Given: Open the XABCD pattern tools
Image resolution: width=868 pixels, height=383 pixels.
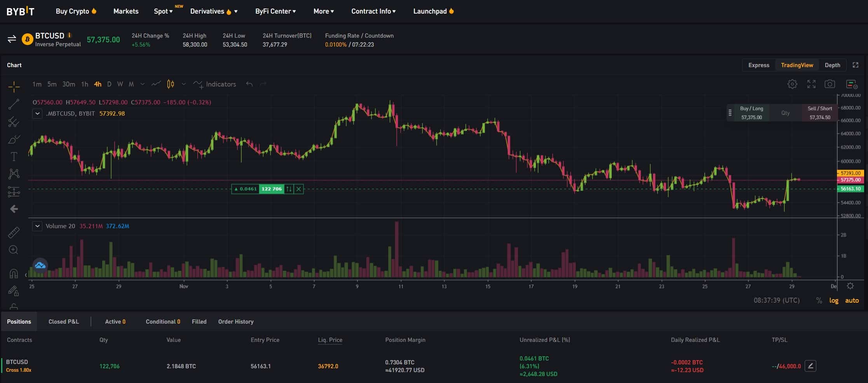Looking at the screenshot, I should (x=14, y=174).
